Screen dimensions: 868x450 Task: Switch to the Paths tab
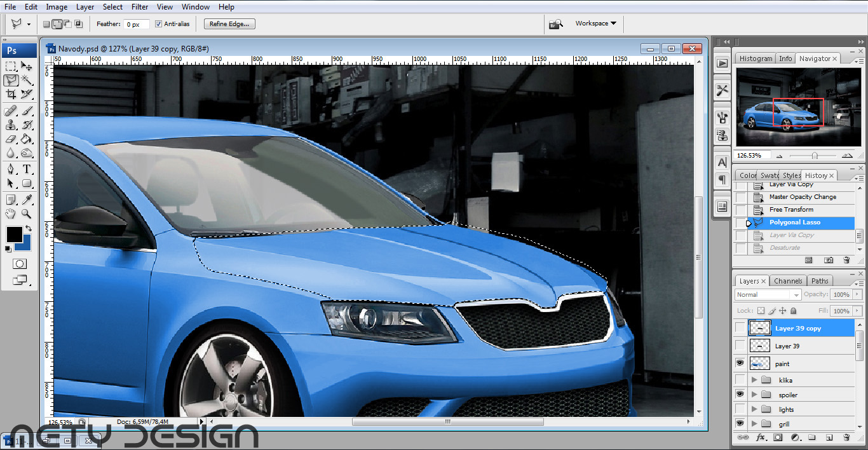point(820,281)
